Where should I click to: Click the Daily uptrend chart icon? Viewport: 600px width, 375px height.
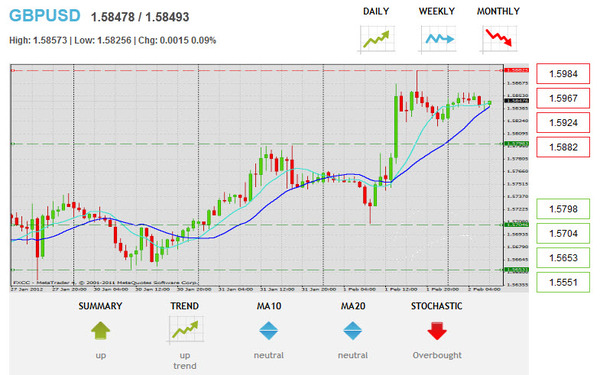(x=377, y=39)
